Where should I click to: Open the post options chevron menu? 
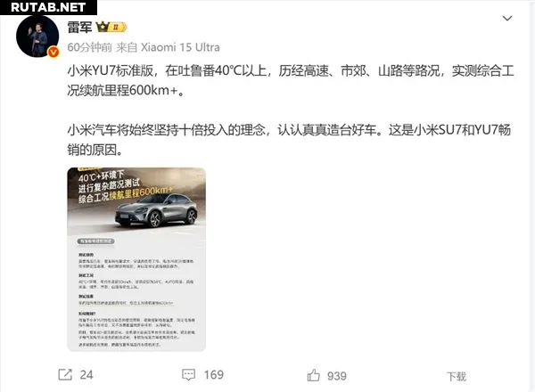[x=507, y=18]
